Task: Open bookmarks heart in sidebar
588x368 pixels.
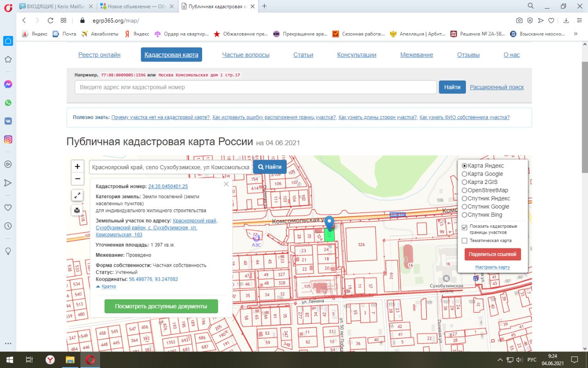Action: pyautogui.click(x=8, y=207)
